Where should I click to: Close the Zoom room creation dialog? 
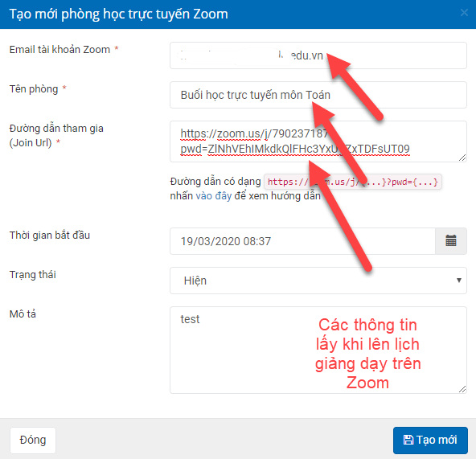[464, 13]
